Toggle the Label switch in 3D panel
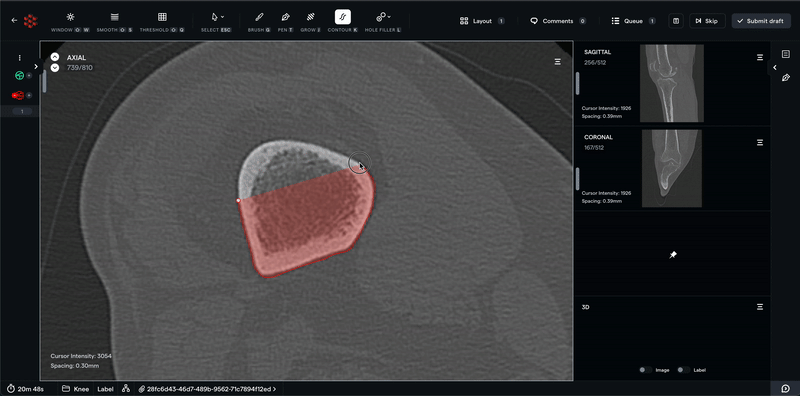 [x=684, y=370]
